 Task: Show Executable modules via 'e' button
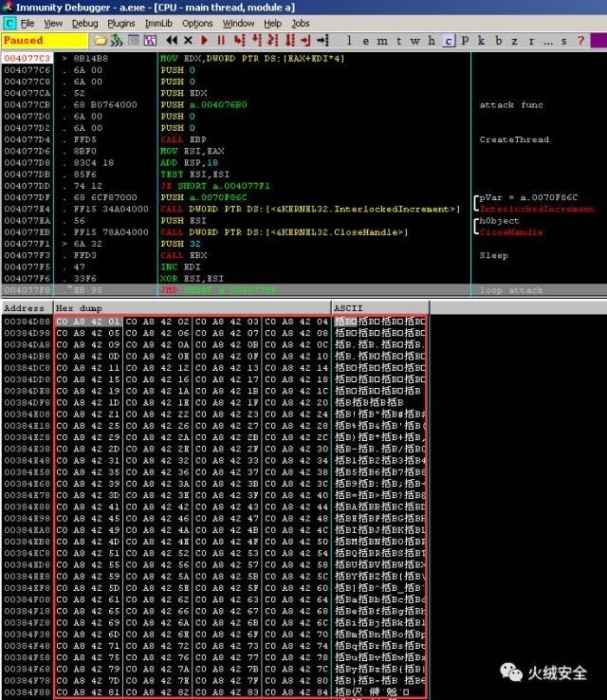coord(365,41)
